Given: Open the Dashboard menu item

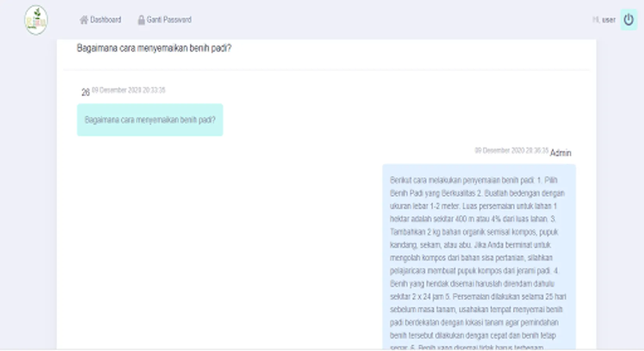Looking at the screenshot, I should point(101,20).
